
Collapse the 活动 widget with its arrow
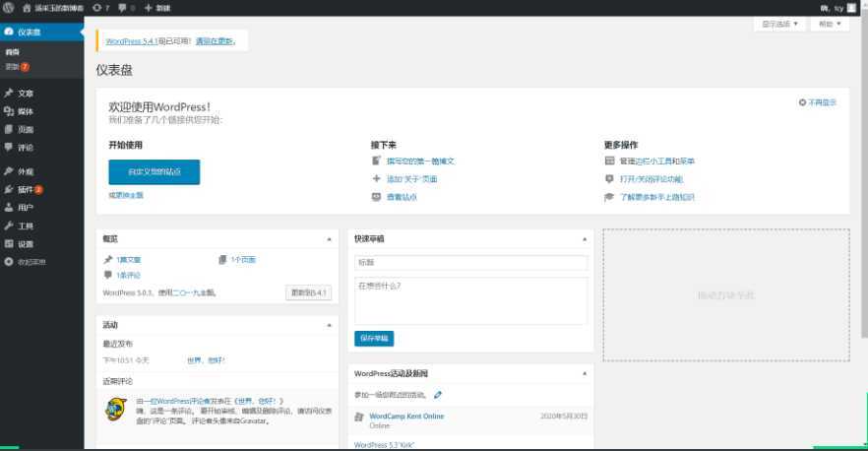(x=330, y=325)
